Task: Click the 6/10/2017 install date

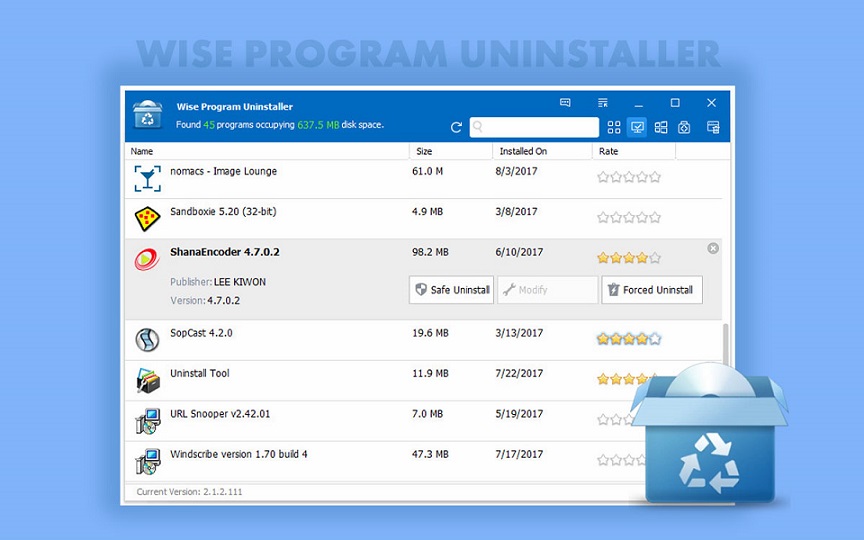Action: 519,252
